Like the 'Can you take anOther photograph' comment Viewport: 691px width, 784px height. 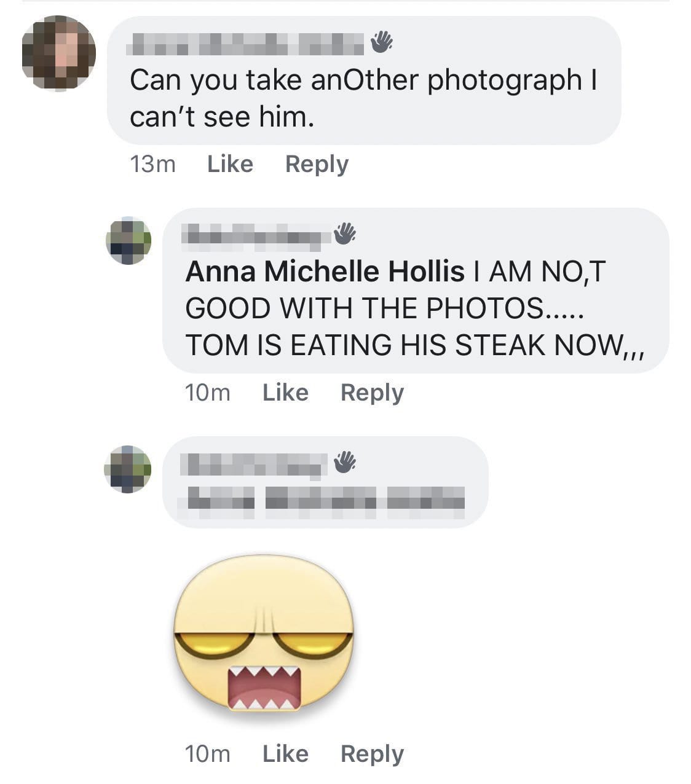coord(229,163)
